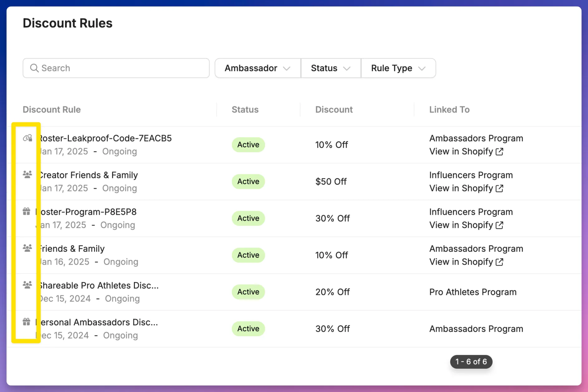Select the Roster-Program-P8E5P8 rule name
Screen dimensions: 588x392
click(x=86, y=212)
